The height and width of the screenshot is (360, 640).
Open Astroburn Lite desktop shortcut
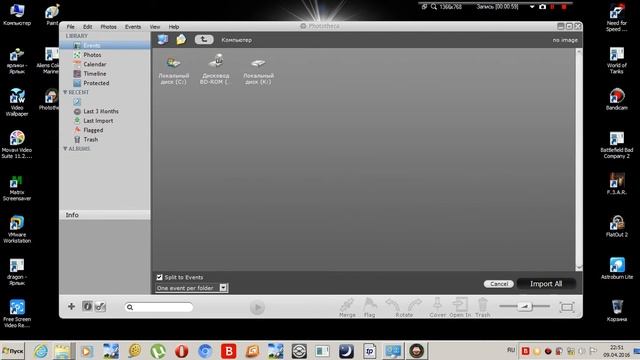coord(617,268)
